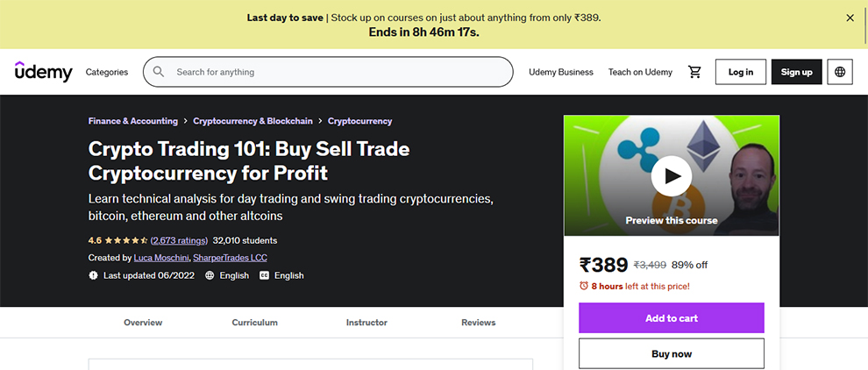The width and height of the screenshot is (868, 370).
Task: Click the star rating icons
Action: click(x=126, y=240)
